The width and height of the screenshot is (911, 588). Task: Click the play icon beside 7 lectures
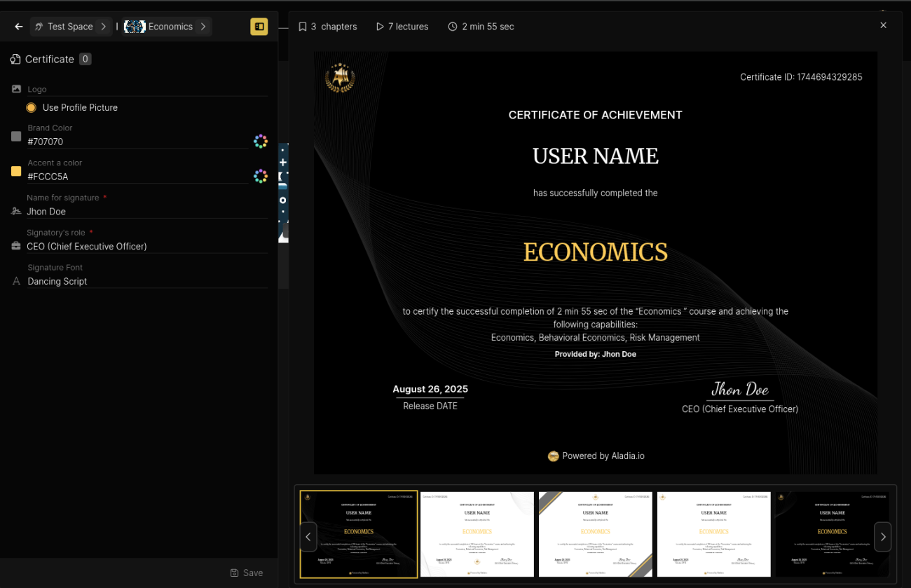pos(380,27)
